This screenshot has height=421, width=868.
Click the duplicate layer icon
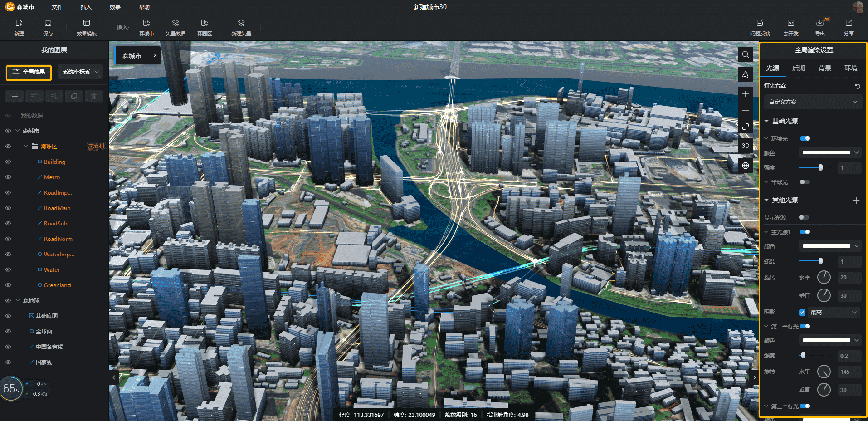74,96
